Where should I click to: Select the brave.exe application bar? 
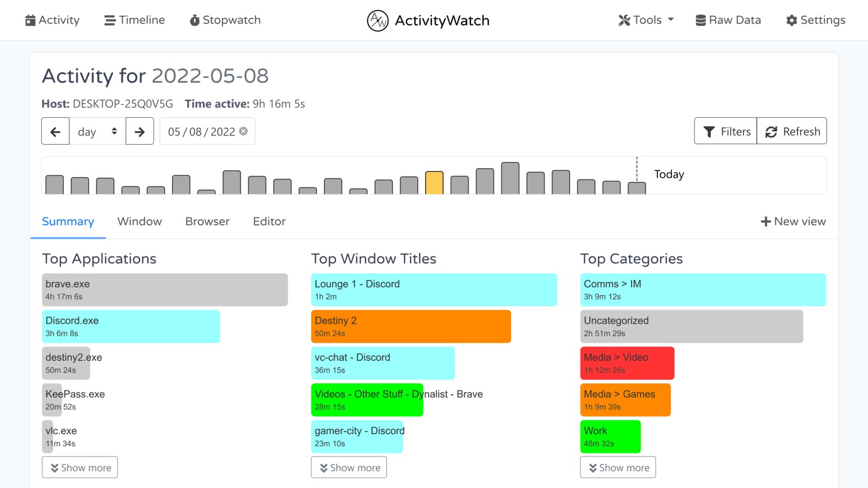[x=165, y=290]
